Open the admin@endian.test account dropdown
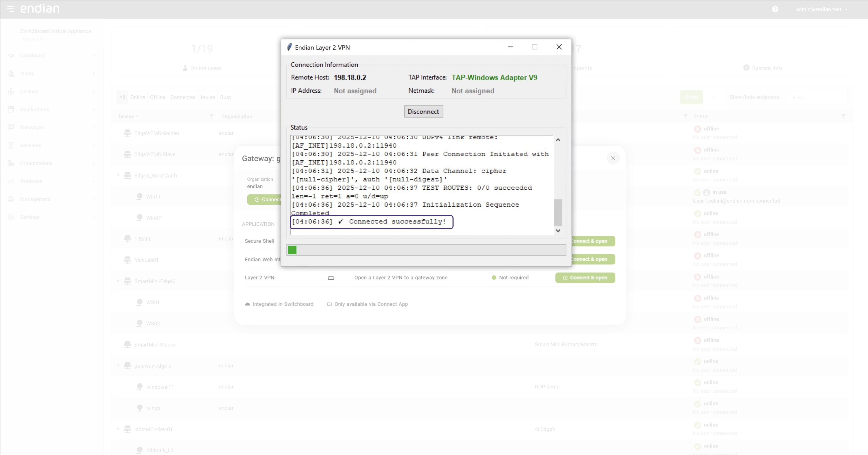The height and width of the screenshot is (455, 868). pyautogui.click(x=822, y=9)
